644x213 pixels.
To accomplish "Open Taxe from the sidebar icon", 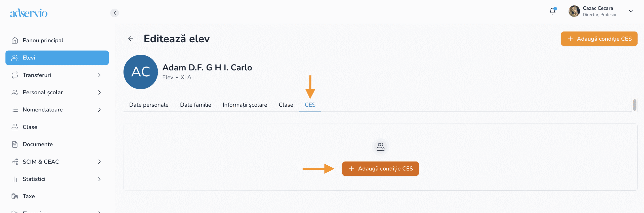I will (x=15, y=196).
